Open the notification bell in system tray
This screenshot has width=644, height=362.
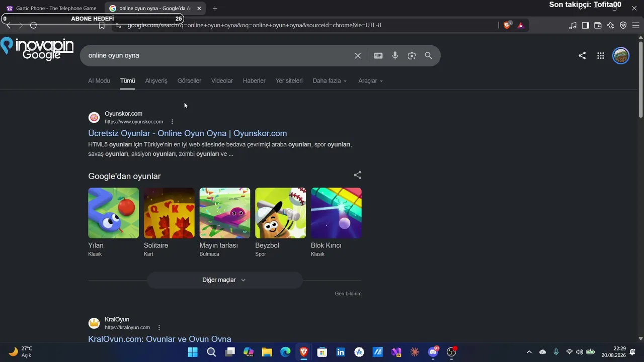pos(632,352)
